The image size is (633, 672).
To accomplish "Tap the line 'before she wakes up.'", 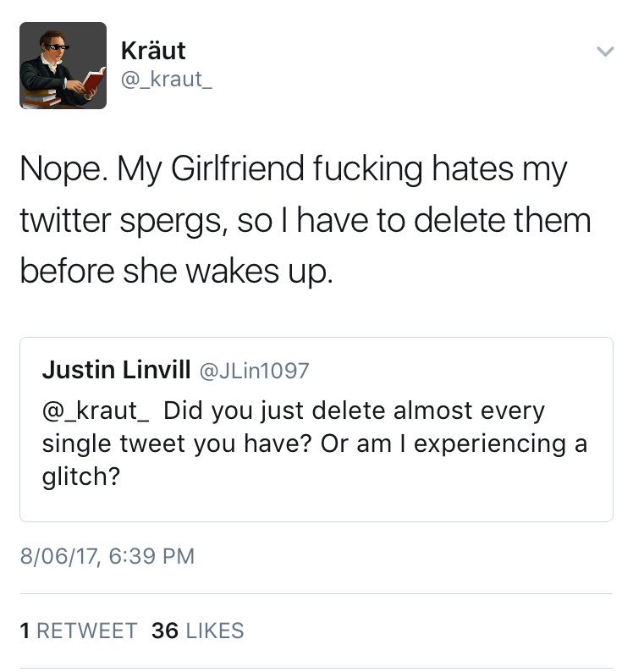I will tap(176, 272).
